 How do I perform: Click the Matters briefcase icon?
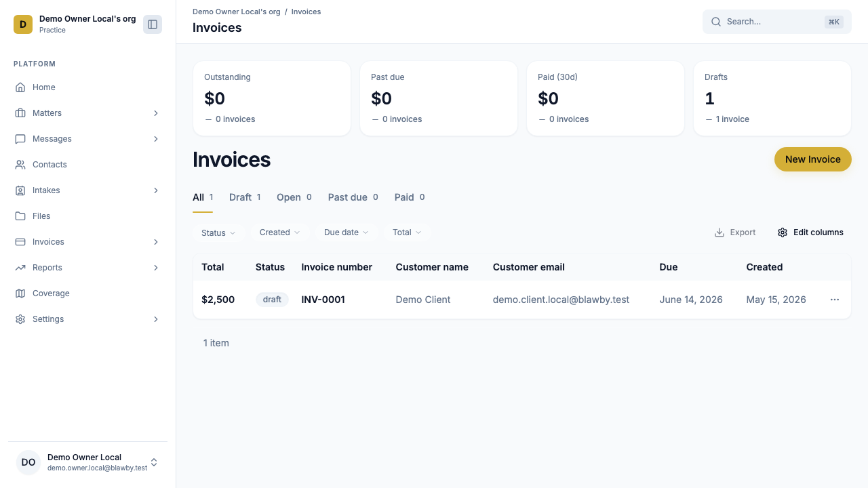point(20,113)
